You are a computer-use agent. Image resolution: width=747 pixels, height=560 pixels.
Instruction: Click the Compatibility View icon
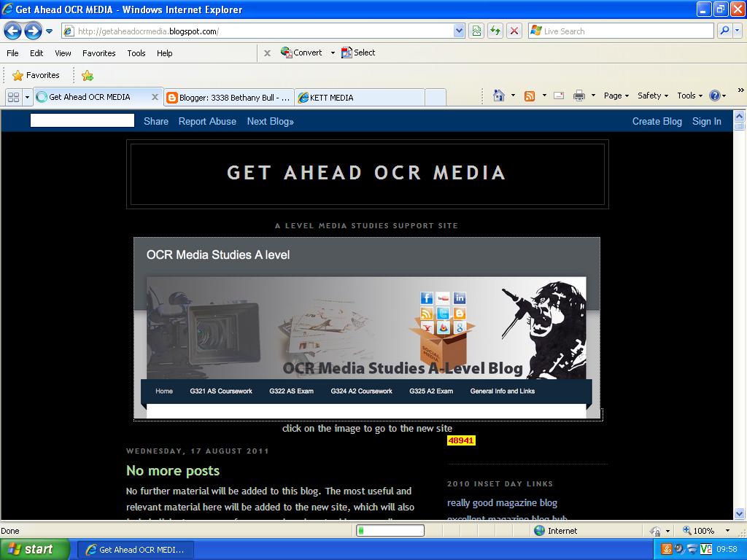point(476,31)
